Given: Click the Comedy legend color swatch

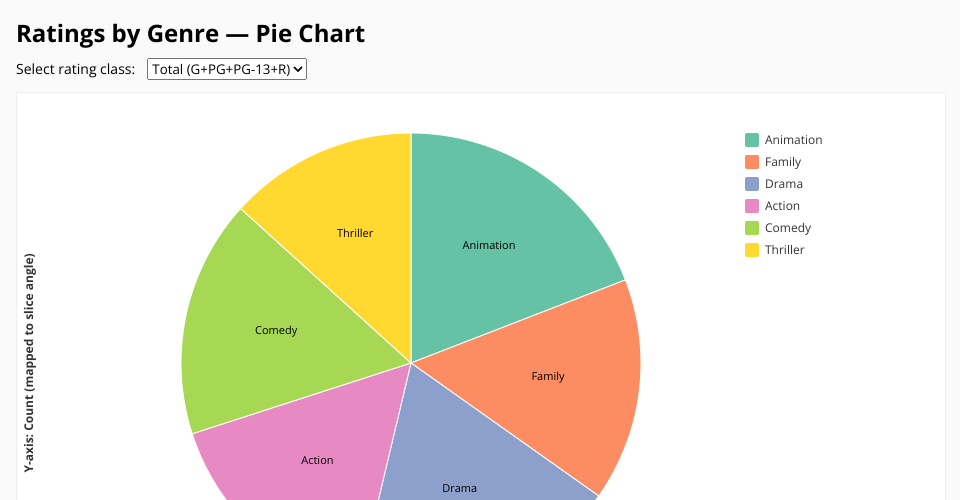Looking at the screenshot, I should (x=752, y=228).
